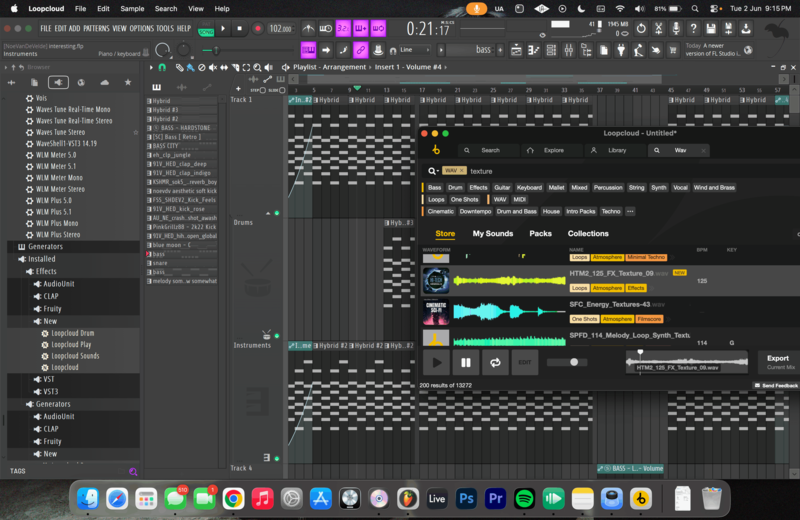Viewport: 800px width, 520px height.
Task: Click the browser star favorites icon
Action: coord(128,82)
